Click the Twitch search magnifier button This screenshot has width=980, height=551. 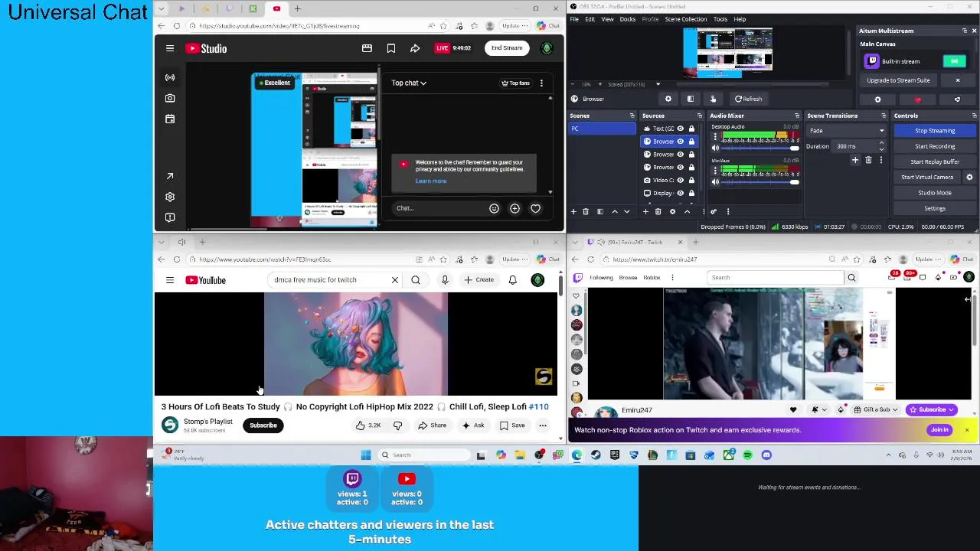click(851, 278)
